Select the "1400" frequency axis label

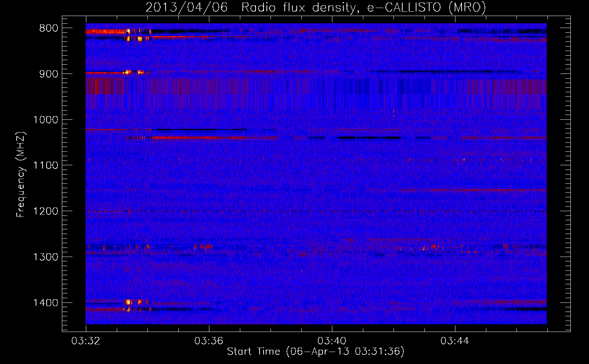click(46, 303)
